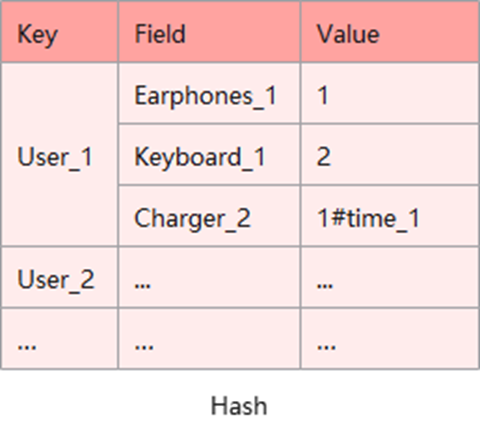Click the Field column header
Image resolution: width=480 pixels, height=437 pixels.
[209, 32]
